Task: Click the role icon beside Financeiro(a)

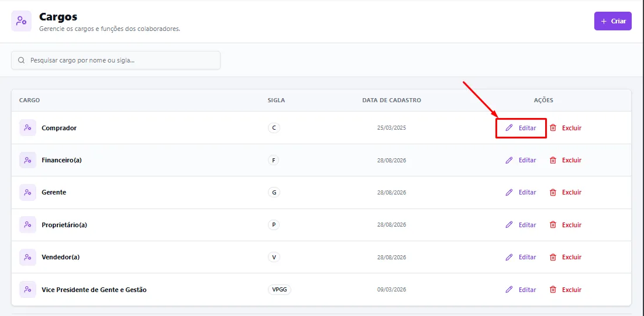Action: (27, 160)
